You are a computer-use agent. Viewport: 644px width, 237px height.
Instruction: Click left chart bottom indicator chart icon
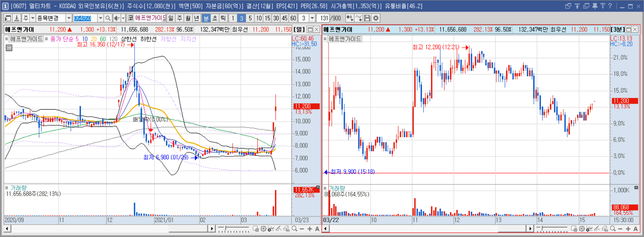pos(271,229)
